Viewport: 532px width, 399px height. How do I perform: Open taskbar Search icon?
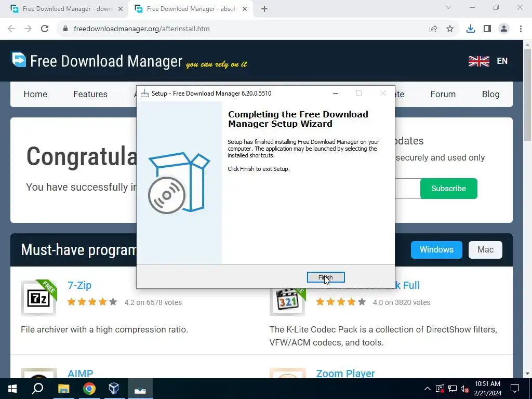click(37, 389)
